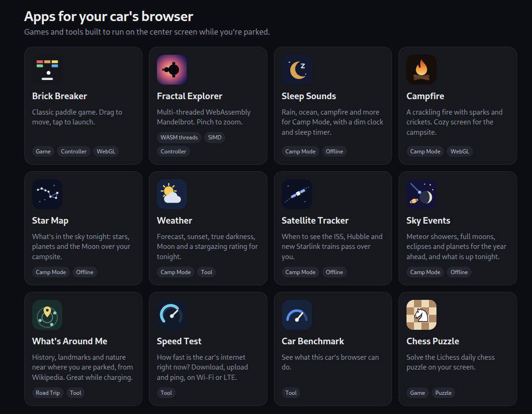Image resolution: width=532 pixels, height=414 pixels.
Task: Open the Speed Test title
Action: (179, 341)
